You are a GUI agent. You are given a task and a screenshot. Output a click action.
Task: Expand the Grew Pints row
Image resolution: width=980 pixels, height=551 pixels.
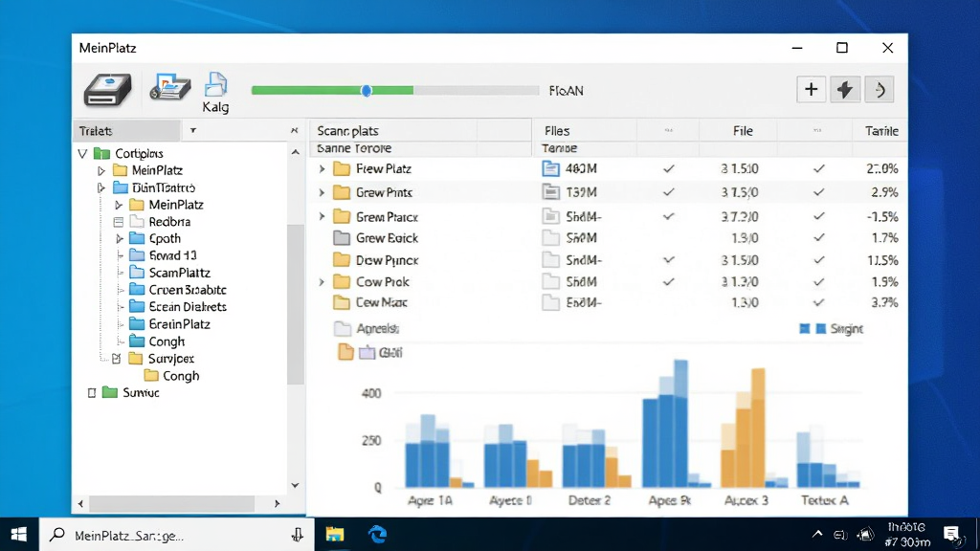(322, 192)
